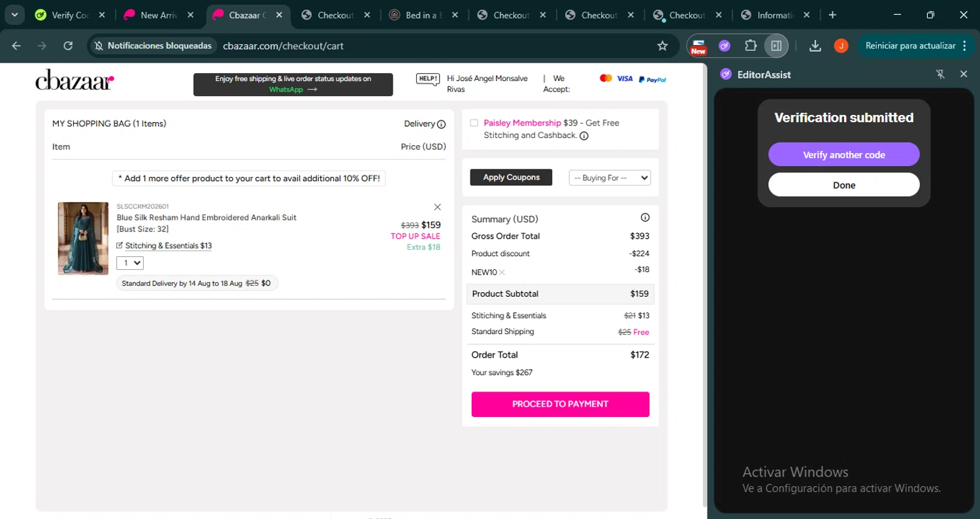Click edit icon beside Stitching & Essentials
The image size is (980, 519).
pyautogui.click(x=120, y=246)
